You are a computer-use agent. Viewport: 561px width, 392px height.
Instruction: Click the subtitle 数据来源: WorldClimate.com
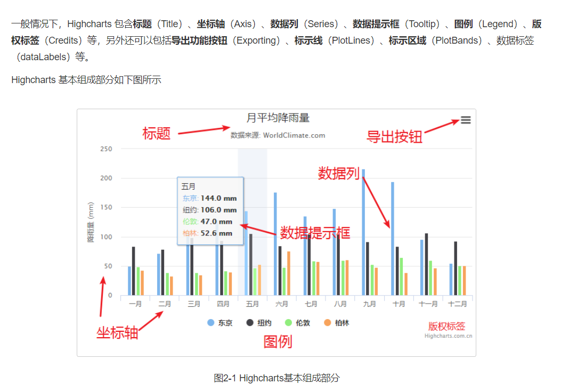pyautogui.click(x=278, y=135)
